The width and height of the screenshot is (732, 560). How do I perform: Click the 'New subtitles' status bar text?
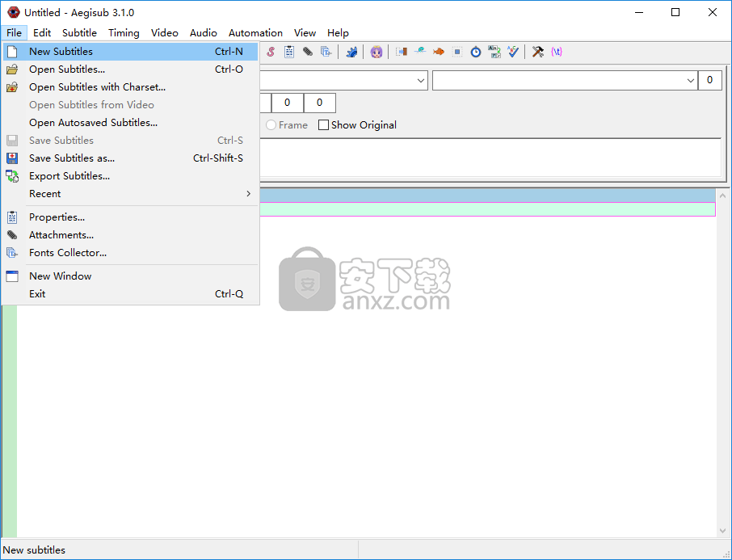click(x=34, y=550)
